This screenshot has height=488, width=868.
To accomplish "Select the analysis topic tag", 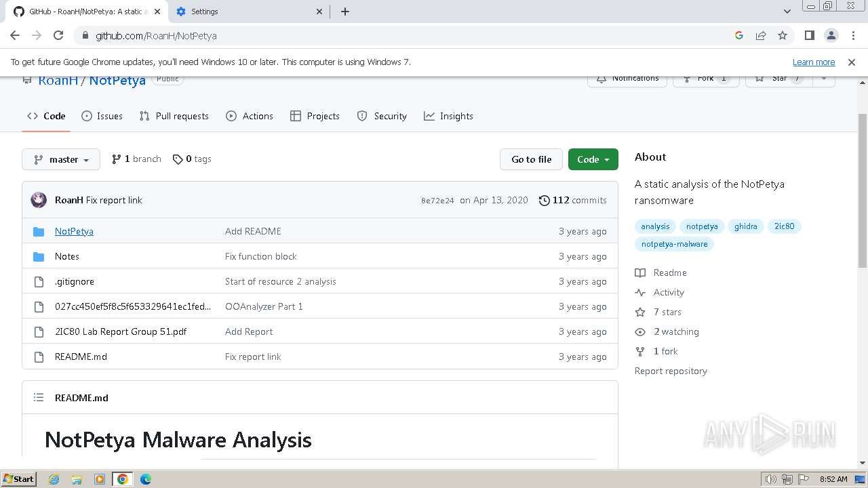I will 655,226.
